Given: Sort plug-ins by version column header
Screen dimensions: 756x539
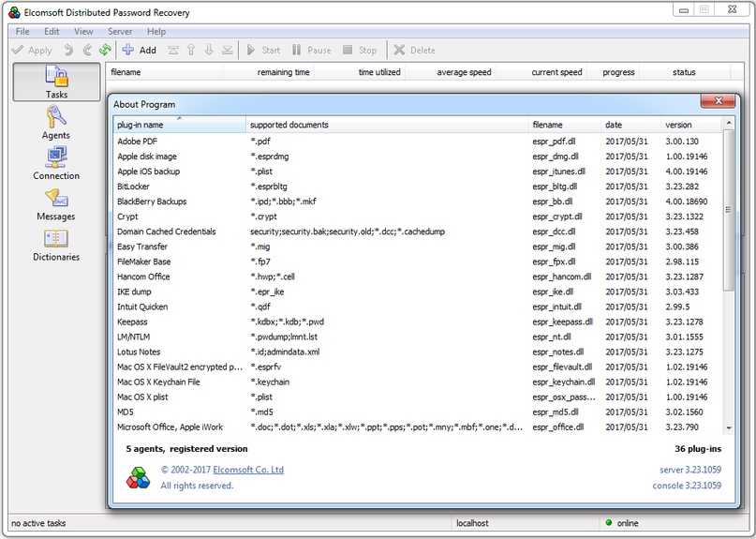Looking at the screenshot, I should coord(689,125).
